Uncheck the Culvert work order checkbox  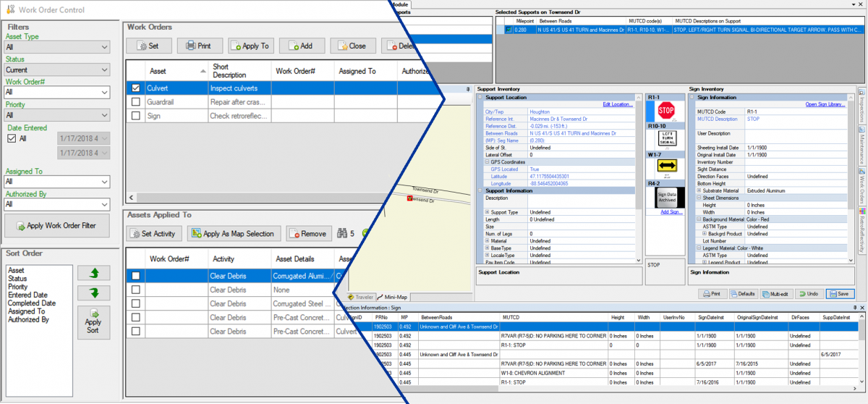[136, 88]
